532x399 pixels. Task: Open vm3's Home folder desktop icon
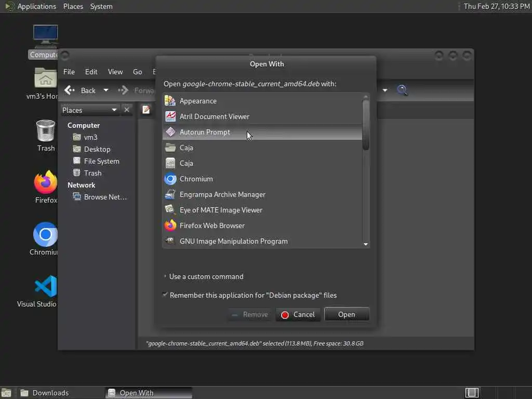click(45, 78)
